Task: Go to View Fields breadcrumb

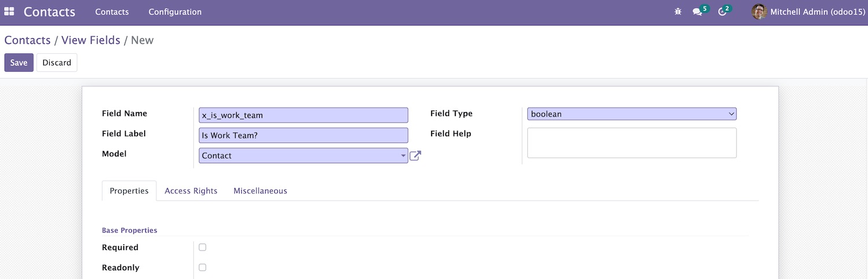Action: click(91, 40)
